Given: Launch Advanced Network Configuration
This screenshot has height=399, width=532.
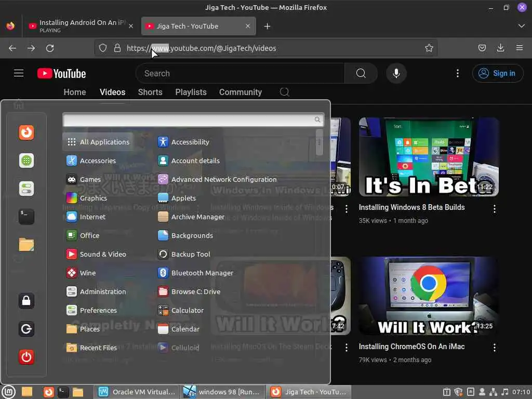Looking at the screenshot, I should pyautogui.click(x=217, y=179).
